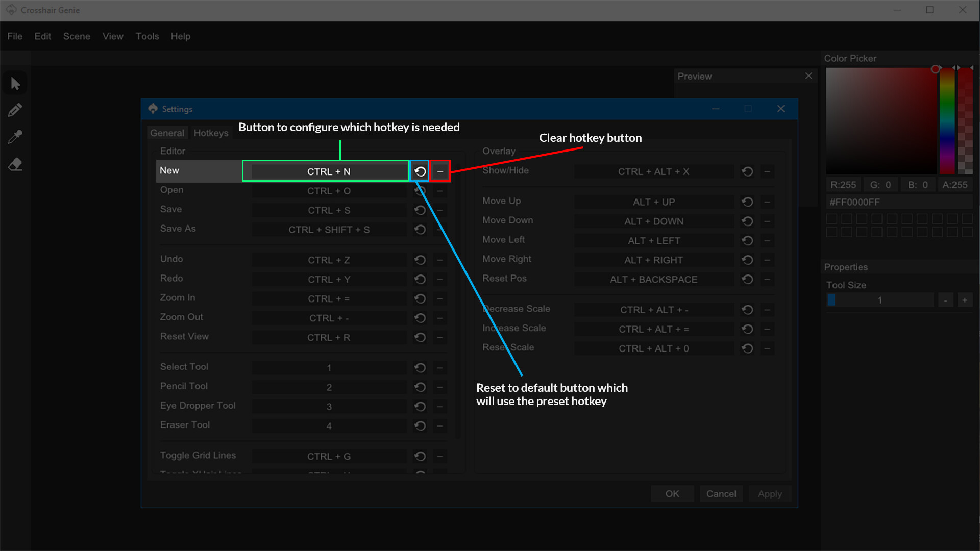
Task: Open the Scene menu
Action: click(x=77, y=36)
